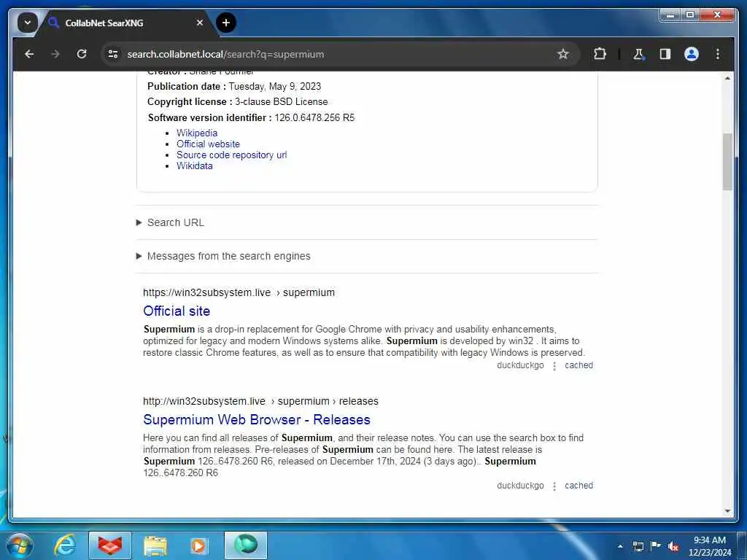
Task: Click 'Tuesday, May 9, 2023' date text
Action: (x=275, y=87)
